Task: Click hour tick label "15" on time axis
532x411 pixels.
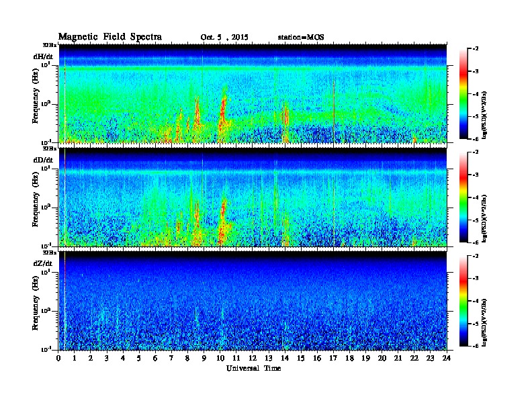Action: [301, 359]
